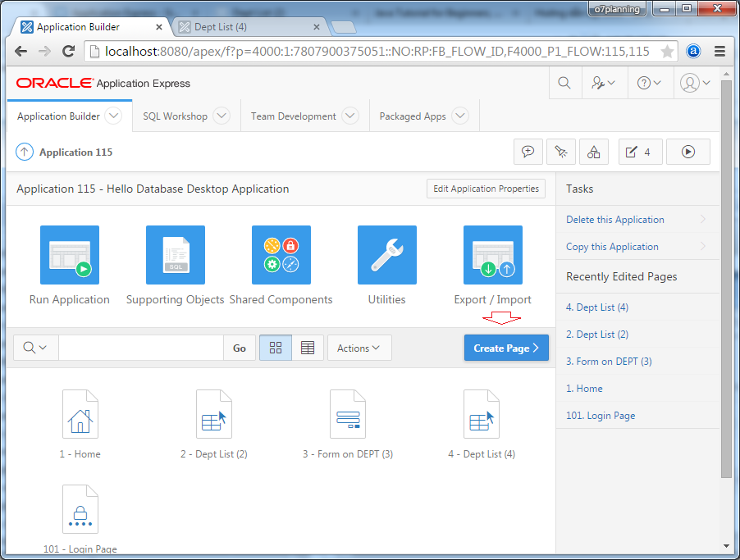Expand Team Development dropdown arrow
Viewport: 740px width, 560px height.
coord(350,116)
